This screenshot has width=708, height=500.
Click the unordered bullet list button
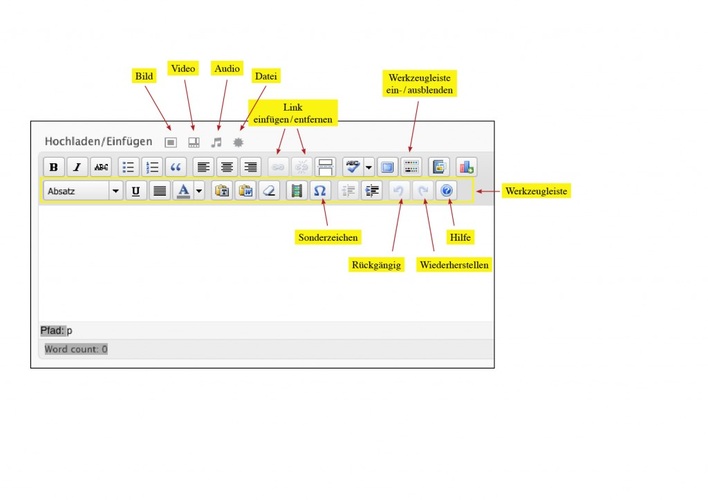point(128,167)
